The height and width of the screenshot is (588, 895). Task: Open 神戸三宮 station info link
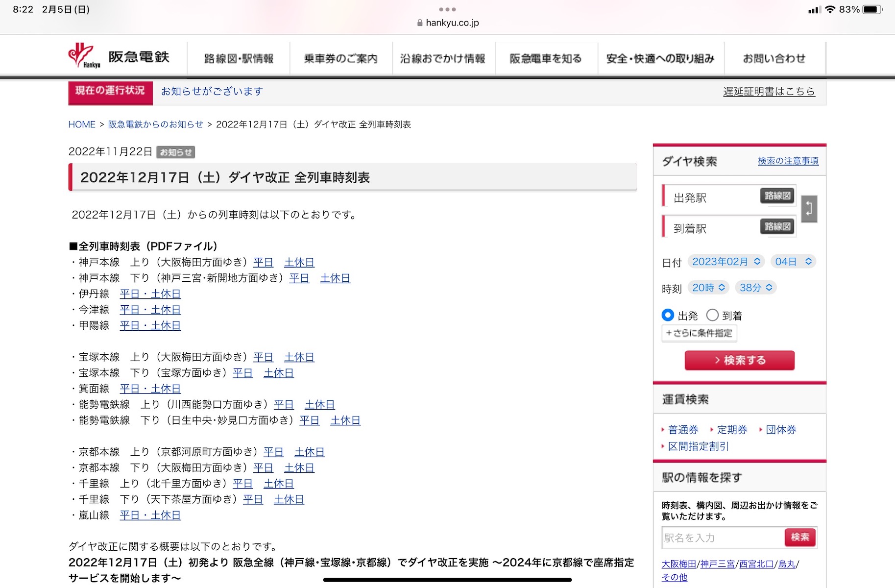(718, 564)
